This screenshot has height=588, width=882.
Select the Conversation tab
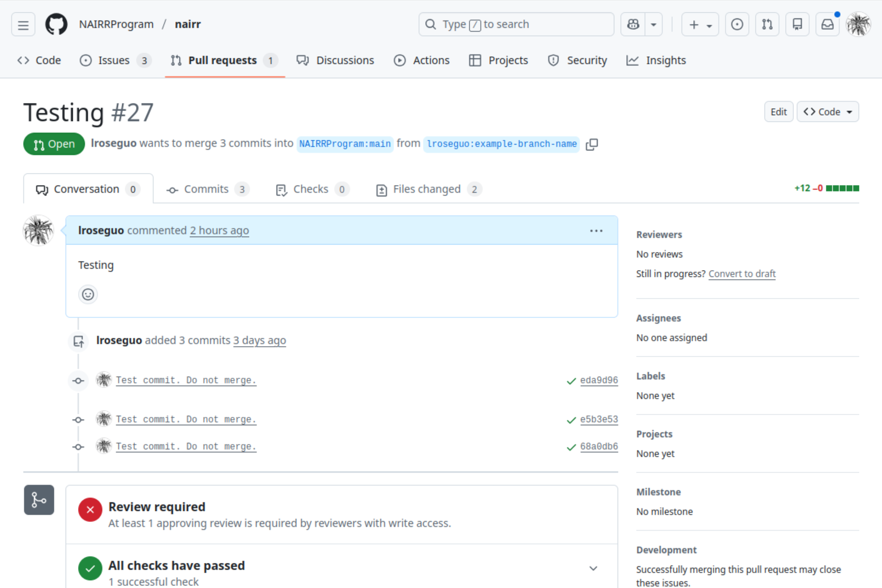88,189
